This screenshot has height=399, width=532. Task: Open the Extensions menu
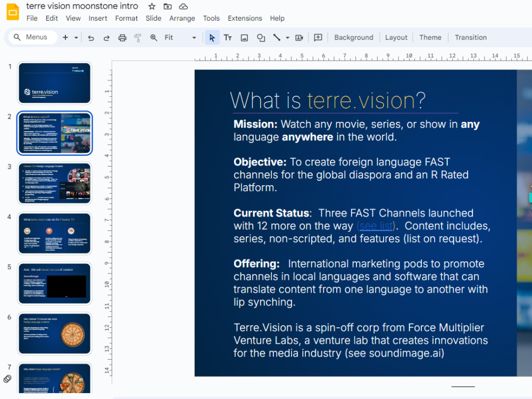(x=245, y=18)
